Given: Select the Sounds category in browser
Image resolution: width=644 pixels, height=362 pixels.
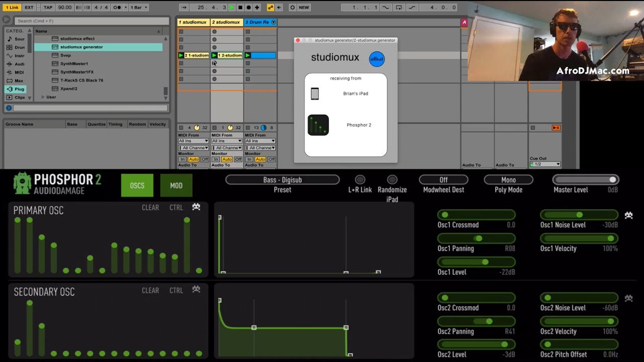Looking at the screenshot, I should tap(15, 39).
